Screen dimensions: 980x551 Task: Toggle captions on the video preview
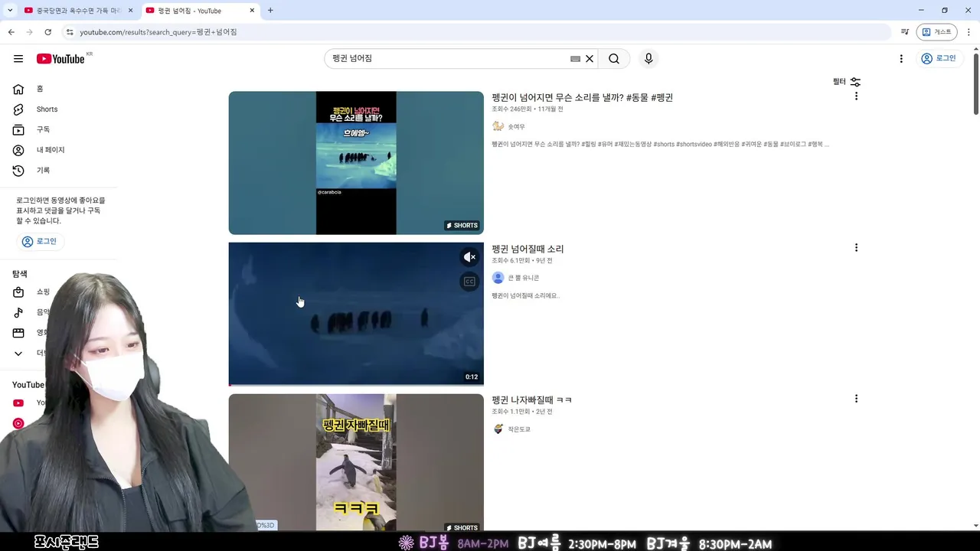click(469, 282)
